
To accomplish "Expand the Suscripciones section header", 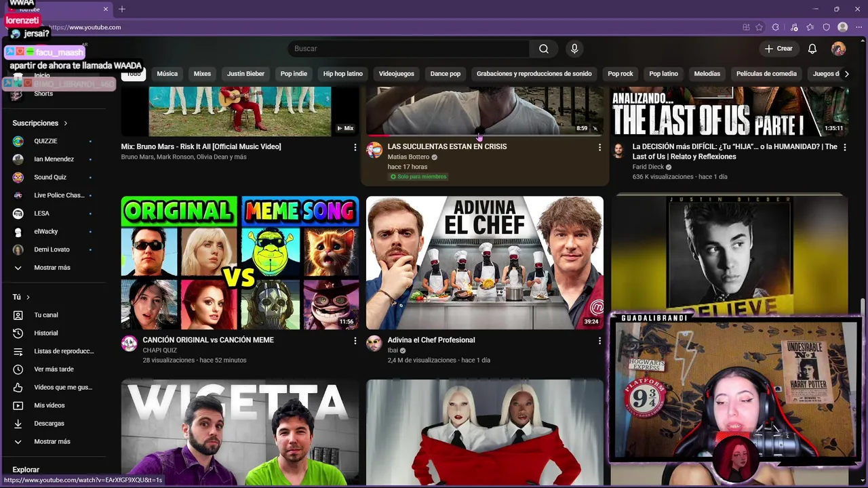I will (40, 123).
